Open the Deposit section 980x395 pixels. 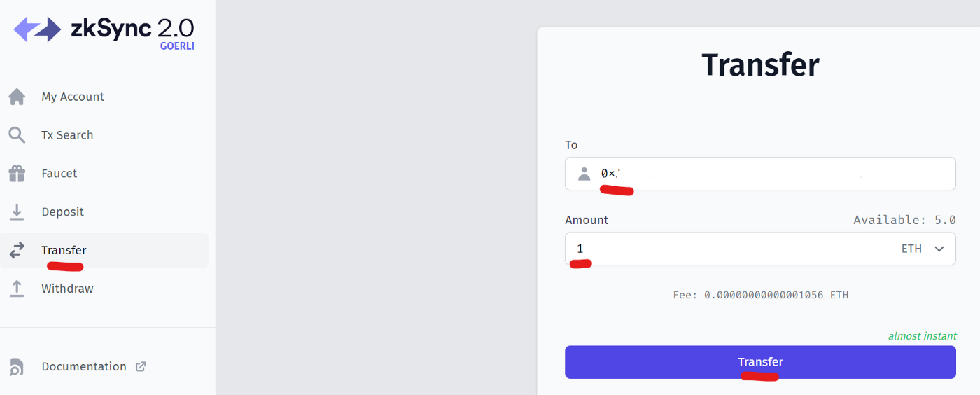(62, 212)
